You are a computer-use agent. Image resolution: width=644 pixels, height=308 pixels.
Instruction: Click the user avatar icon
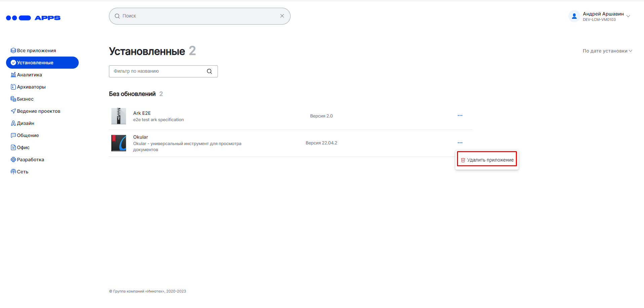[574, 16]
